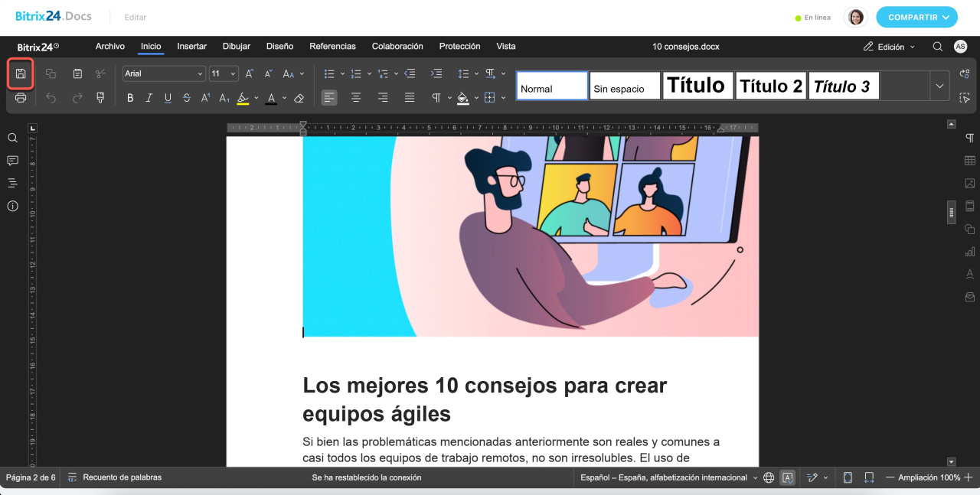Open highlight color yellow swatch
Screen dimensions: 980x495
point(243,98)
